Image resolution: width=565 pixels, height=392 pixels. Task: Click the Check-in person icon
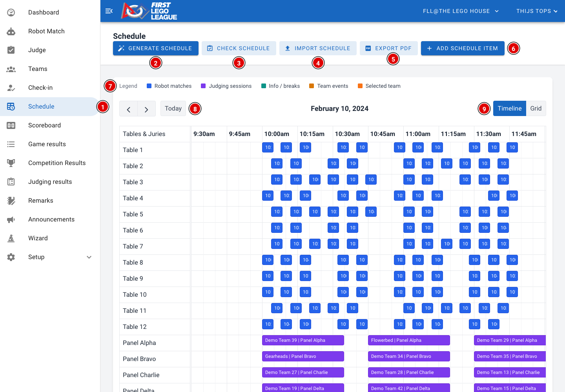click(11, 88)
